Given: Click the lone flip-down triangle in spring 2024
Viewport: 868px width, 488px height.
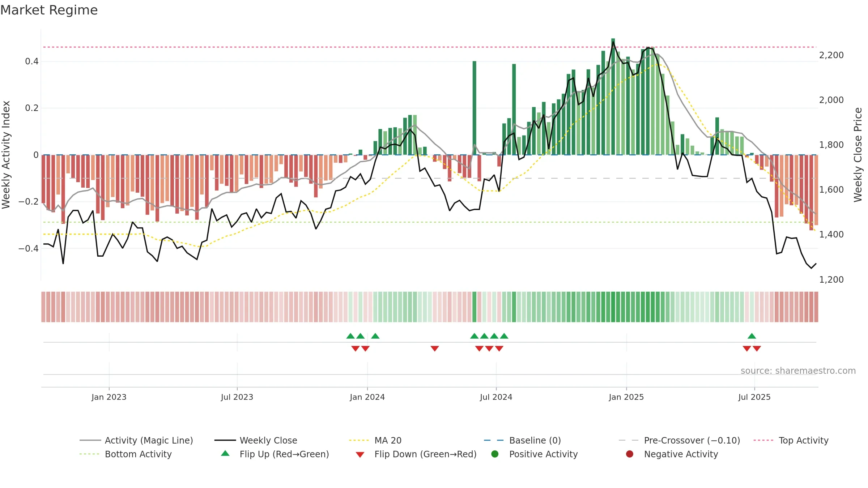Looking at the screenshot, I should pos(435,348).
